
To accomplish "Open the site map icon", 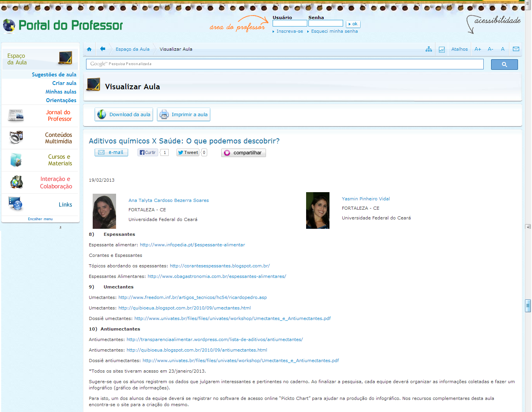I will point(429,49).
